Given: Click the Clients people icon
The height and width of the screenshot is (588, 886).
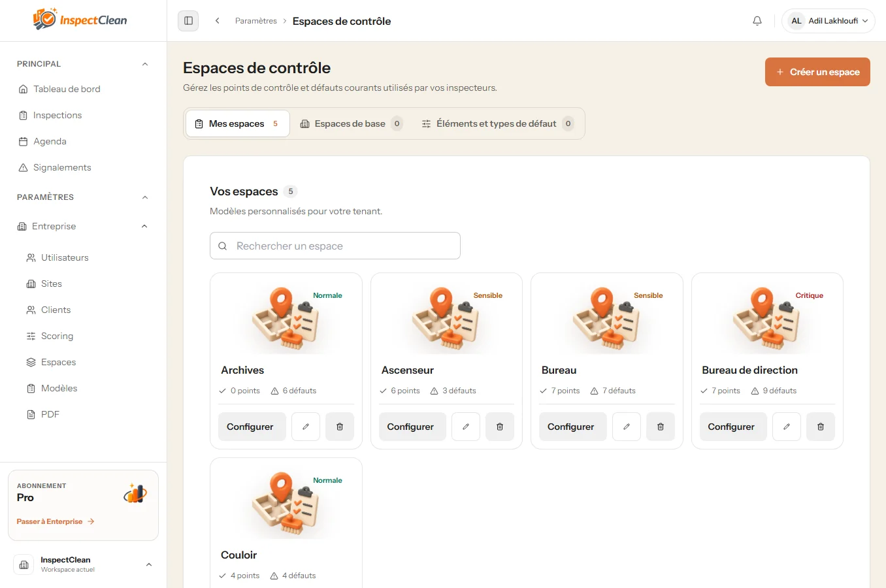Looking at the screenshot, I should (x=31, y=310).
